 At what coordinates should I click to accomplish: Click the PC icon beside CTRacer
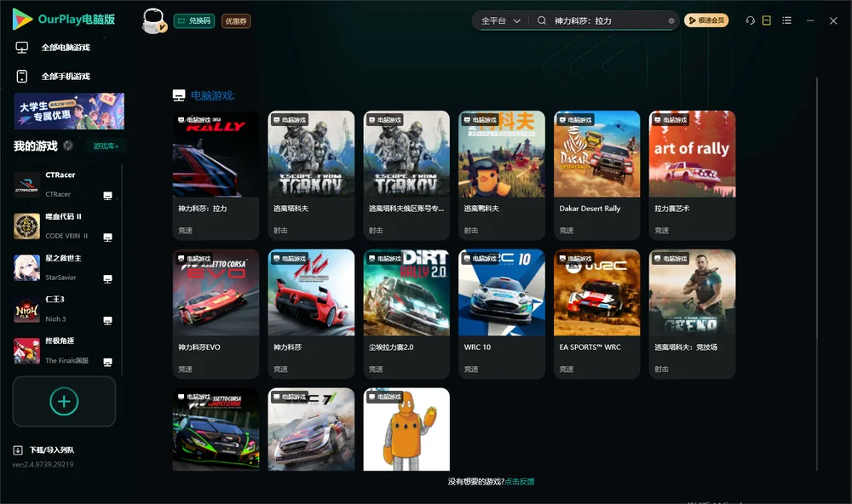(107, 196)
